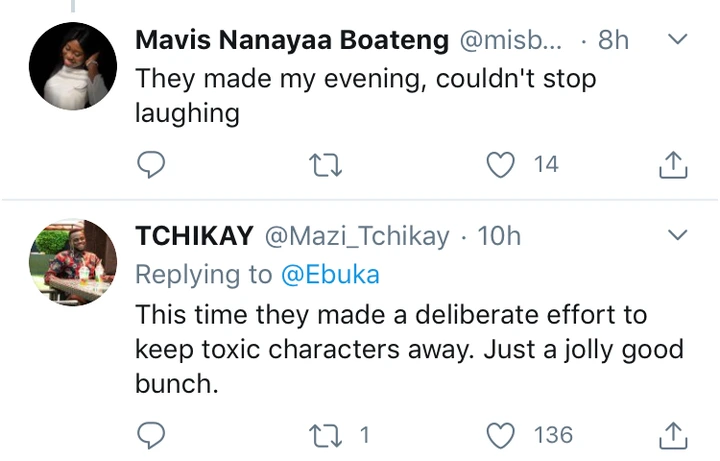Reply to Mavis Nanayaa Boateng's tweet
The width and height of the screenshot is (720, 461).
149,164
